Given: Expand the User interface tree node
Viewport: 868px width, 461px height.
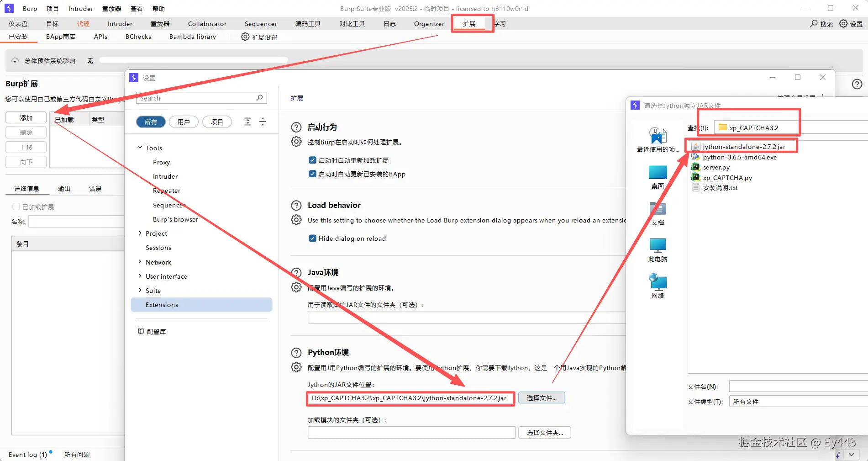Looking at the screenshot, I should (140, 276).
